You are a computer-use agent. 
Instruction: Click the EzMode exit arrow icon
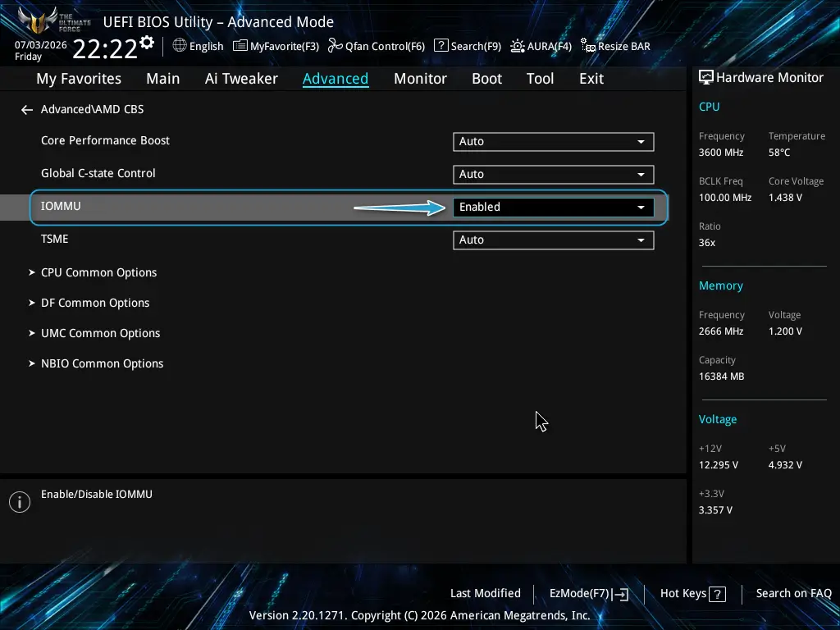620,594
